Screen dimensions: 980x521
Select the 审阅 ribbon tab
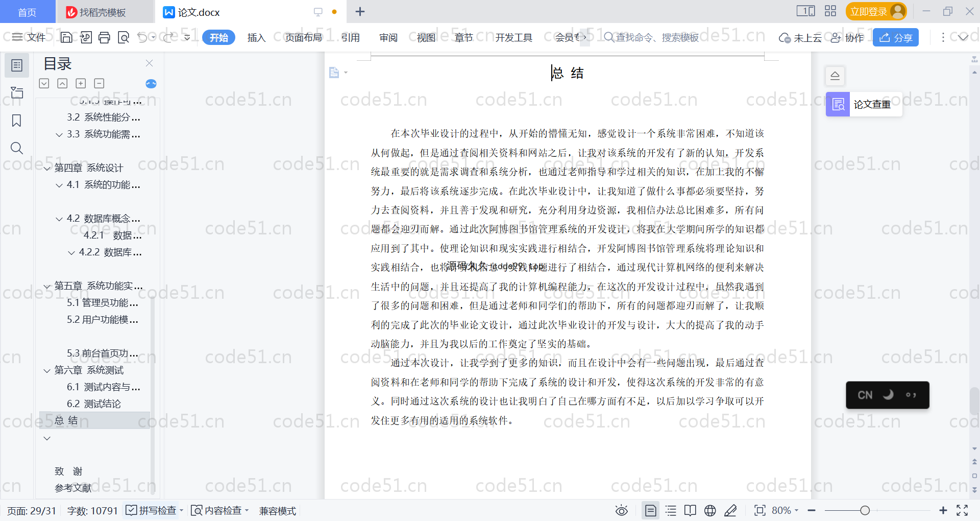[388, 37]
